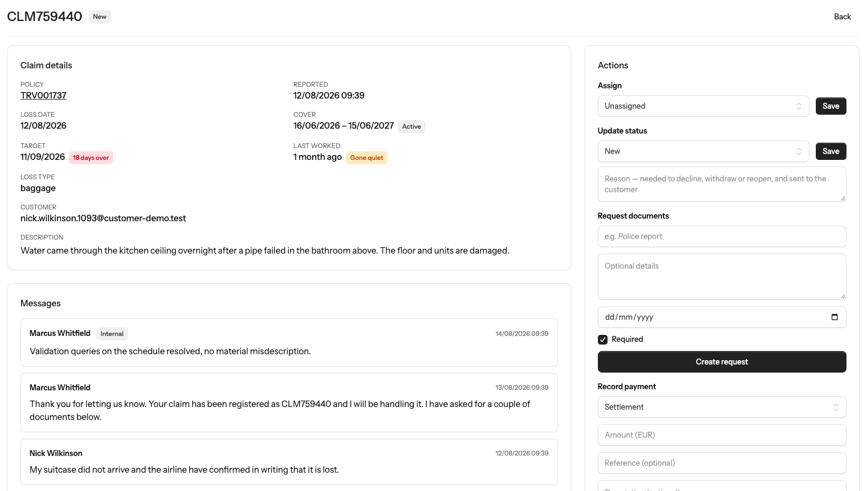The image size is (868, 491).
Task: Click the Internal tag on Marcus's message
Action: [112, 334]
